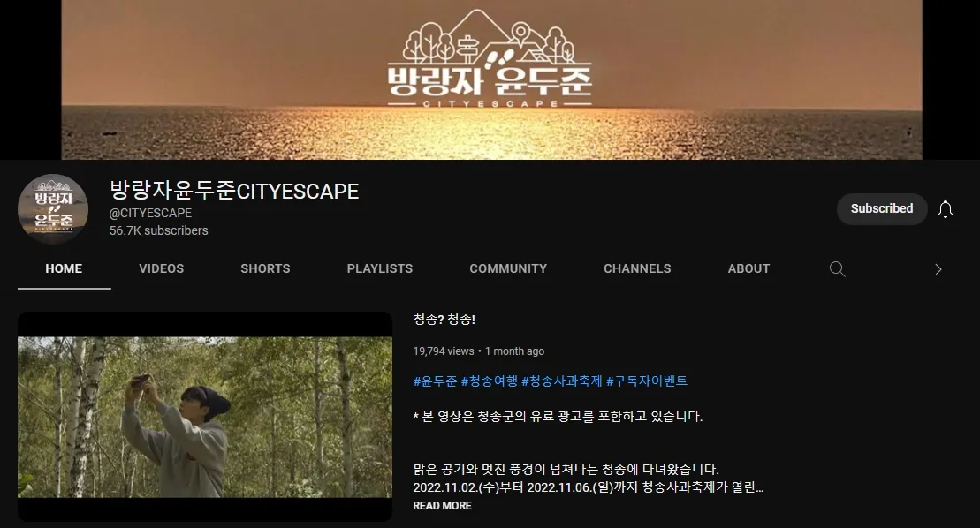
Task: Click the notification bell icon
Action: pos(945,209)
